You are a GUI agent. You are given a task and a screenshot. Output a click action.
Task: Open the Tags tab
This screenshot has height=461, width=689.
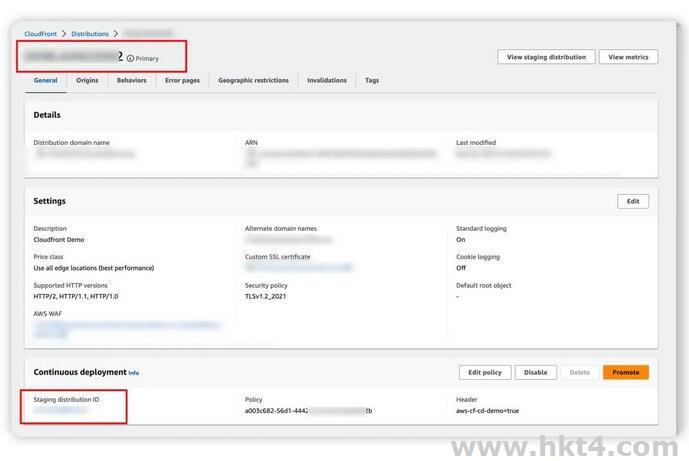point(372,80)
